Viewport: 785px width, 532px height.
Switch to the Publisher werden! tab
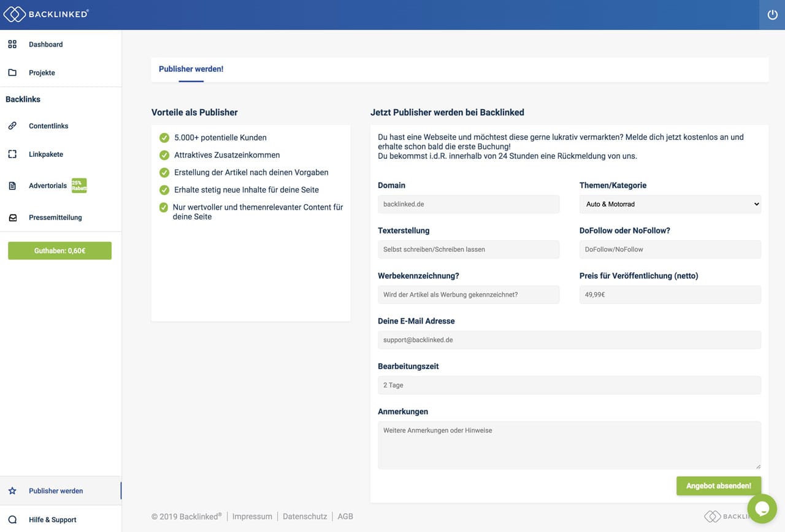coord(191,69)
